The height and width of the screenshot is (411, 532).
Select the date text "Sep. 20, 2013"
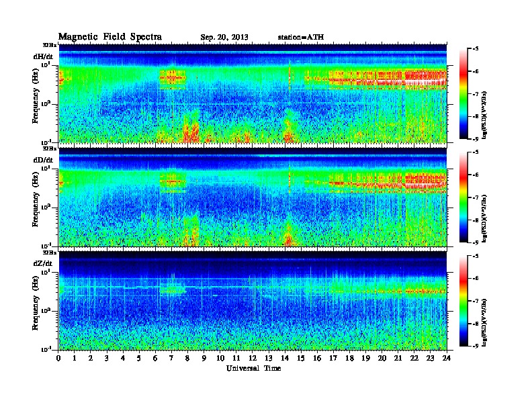tap(224, 38)
